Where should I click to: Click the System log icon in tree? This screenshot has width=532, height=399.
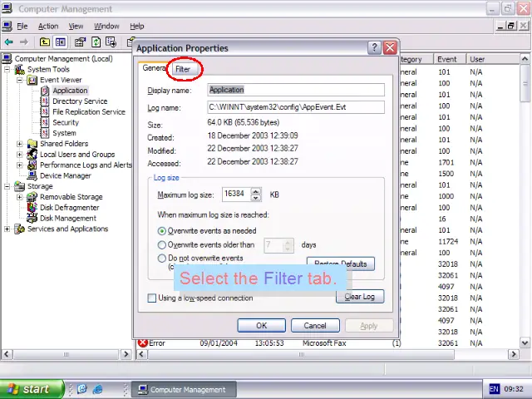click(45, 133)
